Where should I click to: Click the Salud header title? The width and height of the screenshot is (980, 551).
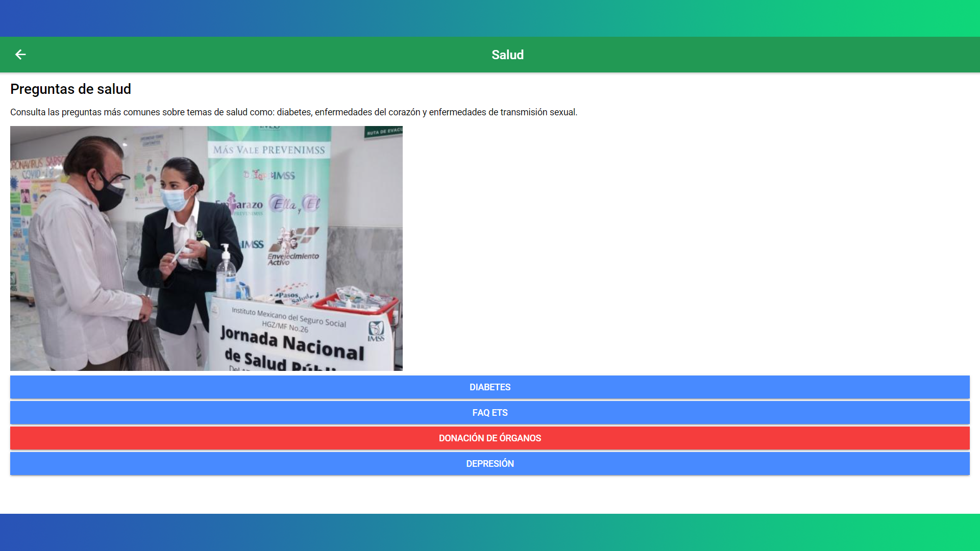507,55
